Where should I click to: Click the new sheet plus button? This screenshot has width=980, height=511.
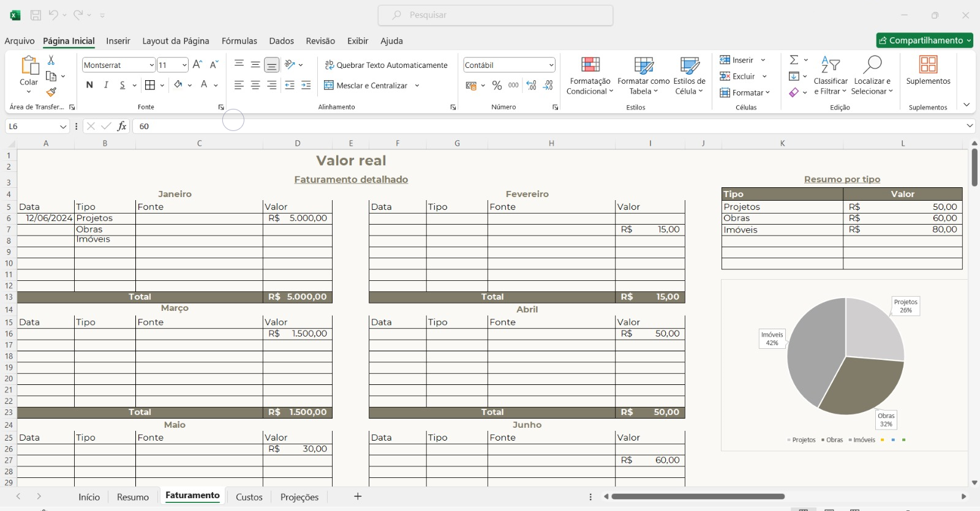(x=358, y=496)
